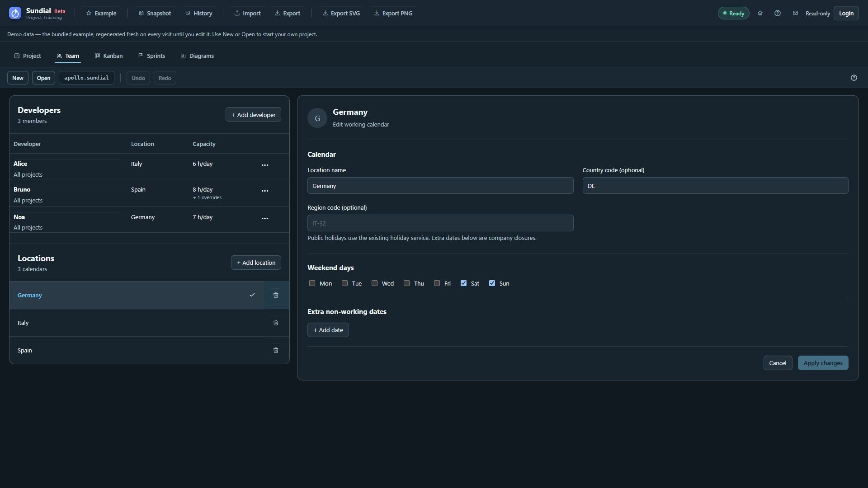
Task: Toggle Tue as a weekend day
Action: (344, 283)
